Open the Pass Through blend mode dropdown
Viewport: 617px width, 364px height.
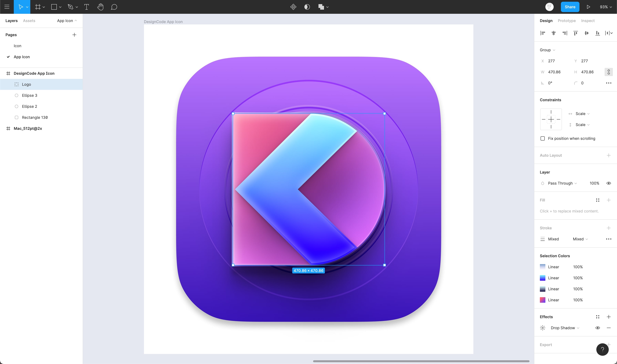(562, 183)
